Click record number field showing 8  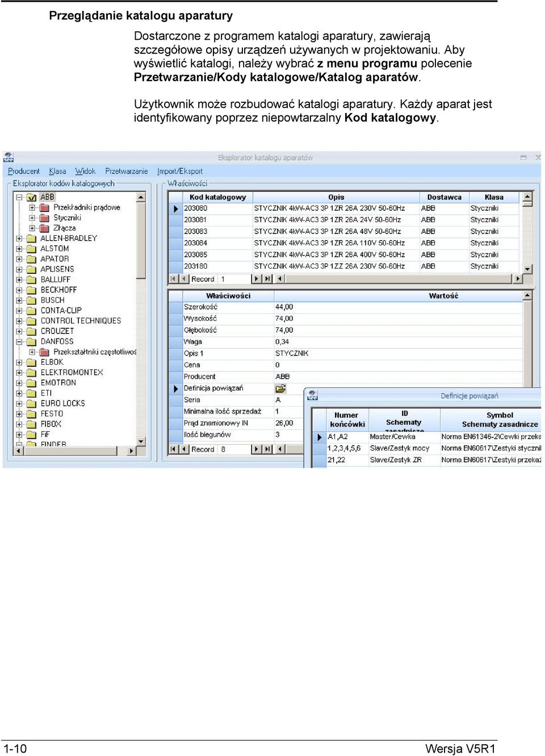[x=234, y=449]
